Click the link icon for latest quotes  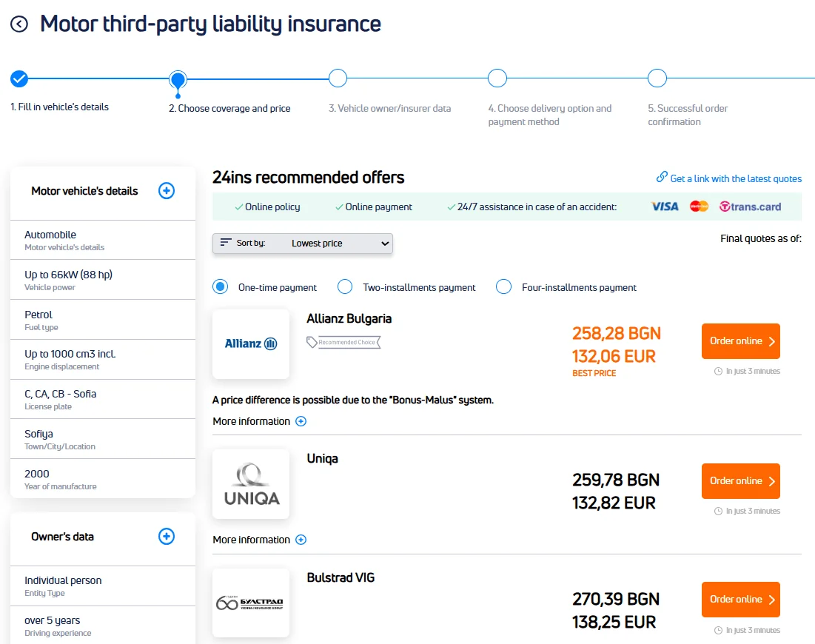[662, 178]
